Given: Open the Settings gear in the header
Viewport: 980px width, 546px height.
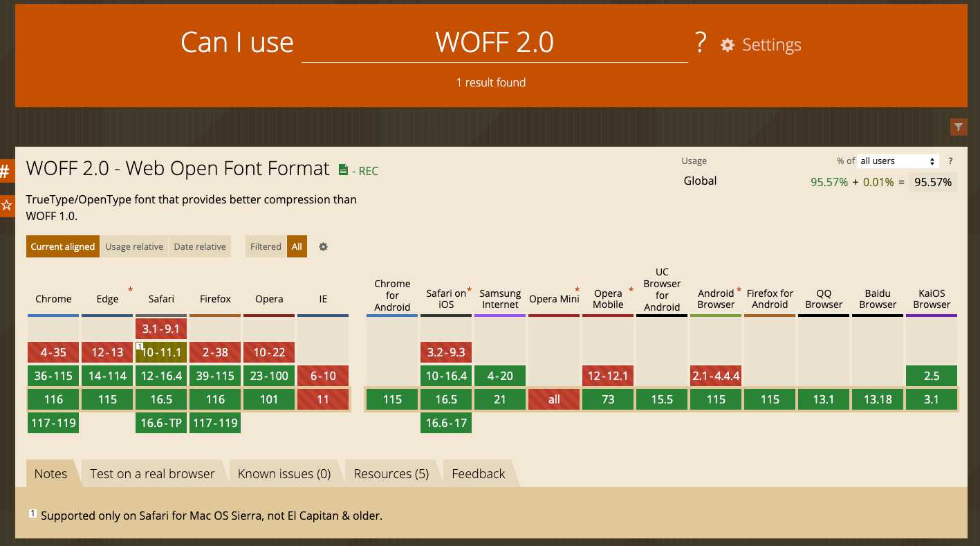Looking at the screenshot, I should (727, 45).
